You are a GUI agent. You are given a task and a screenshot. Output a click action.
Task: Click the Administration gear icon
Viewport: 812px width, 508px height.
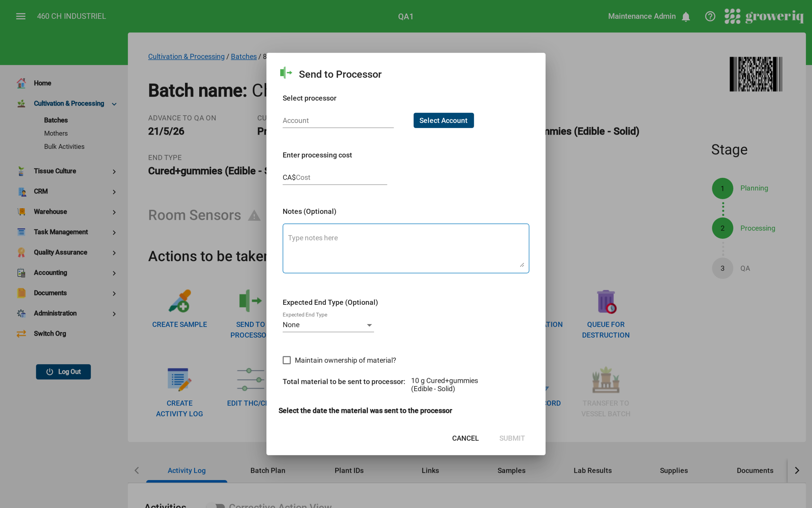[x=22, y=313]
